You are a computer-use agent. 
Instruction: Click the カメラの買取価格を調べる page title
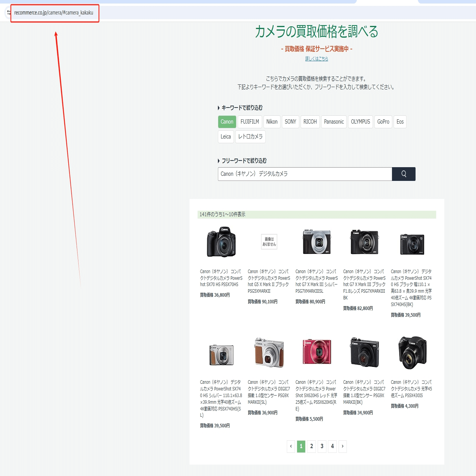pos(317,31)
